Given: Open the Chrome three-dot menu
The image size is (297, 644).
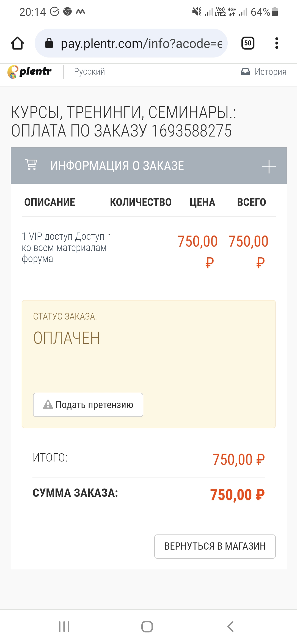Looking at the screenshot, I should pyautogui.click(x=277, y=43).
